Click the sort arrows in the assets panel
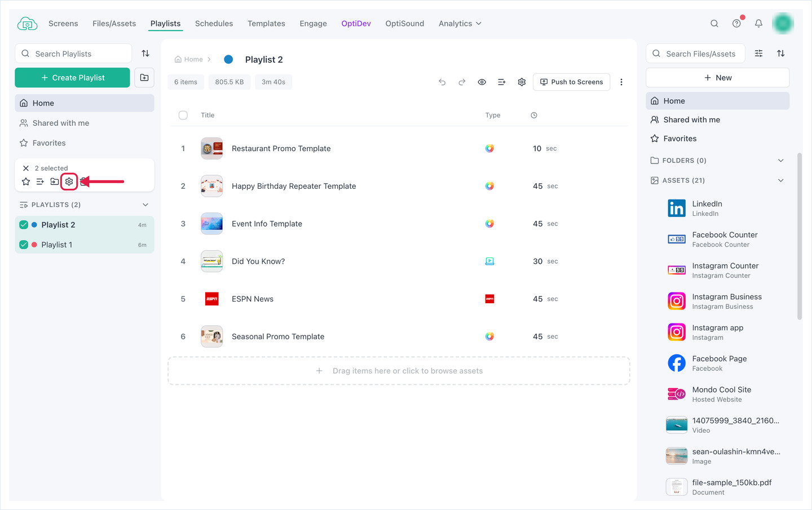This screenshot has width=812, height=510. 781,54
